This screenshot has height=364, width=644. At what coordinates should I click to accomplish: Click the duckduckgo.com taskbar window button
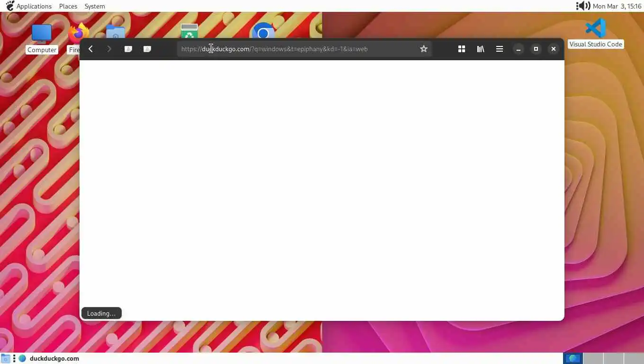point(49,358)
